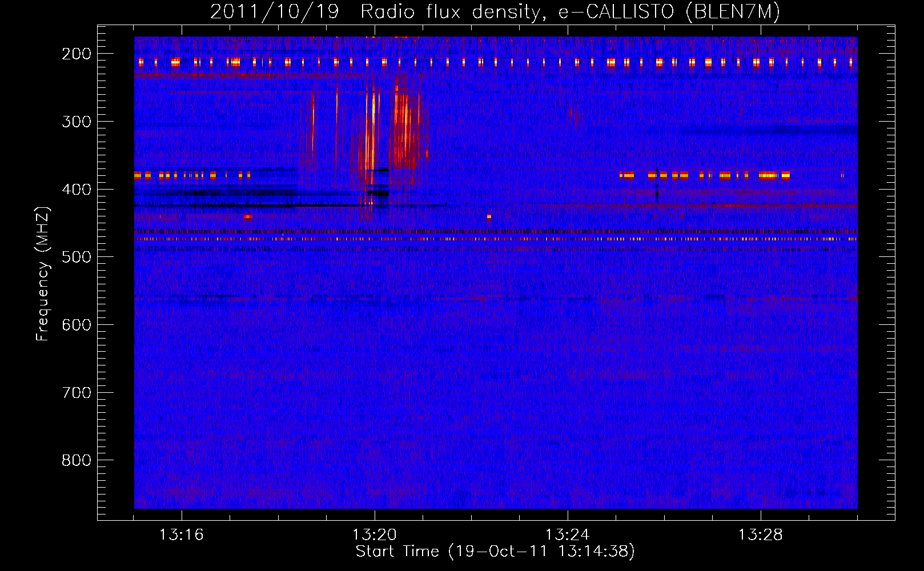Click the 13:24 time tick label
This screenshot has height=571, width=924.
(x=567, y=535)
